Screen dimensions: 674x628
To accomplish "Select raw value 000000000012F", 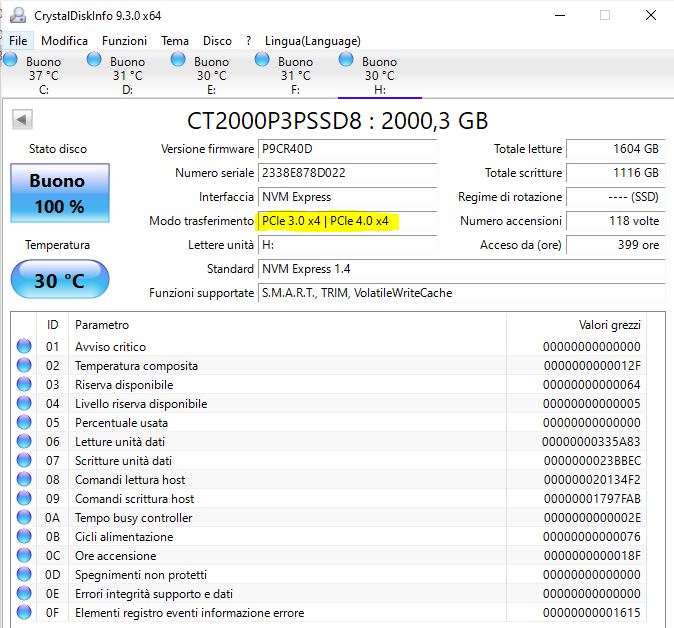I will click(x=592, y=366).
